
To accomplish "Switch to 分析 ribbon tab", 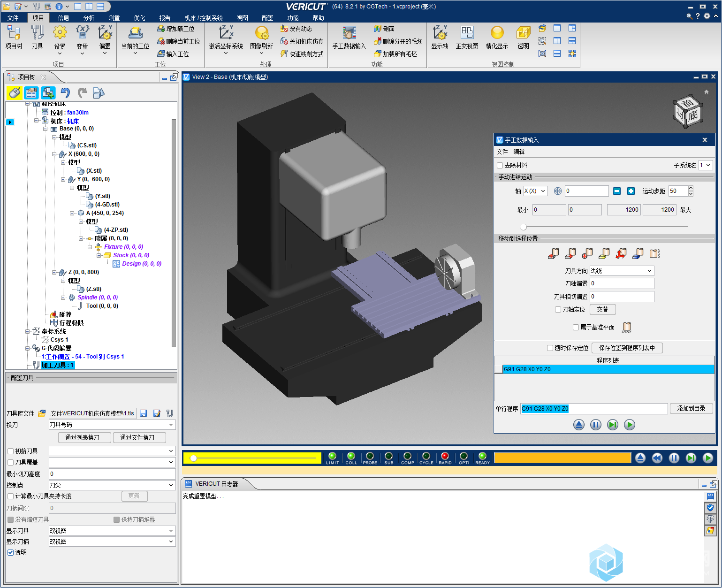I will (89, 18).
